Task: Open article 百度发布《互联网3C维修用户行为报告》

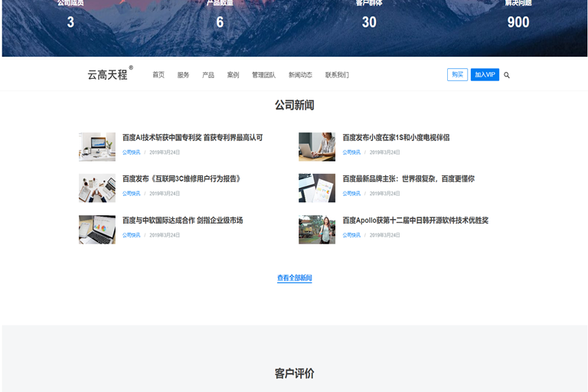Action: pyautogui.click(x=182, y=179)
